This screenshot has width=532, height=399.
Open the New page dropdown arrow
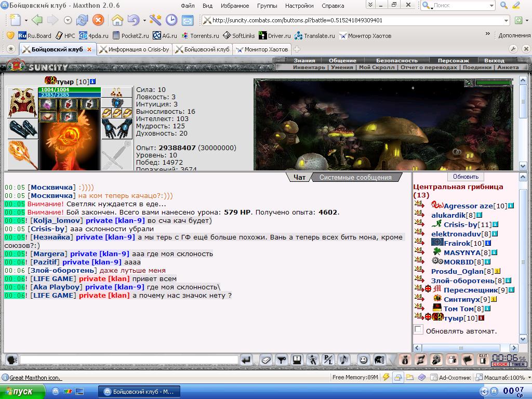pos(26,20)
